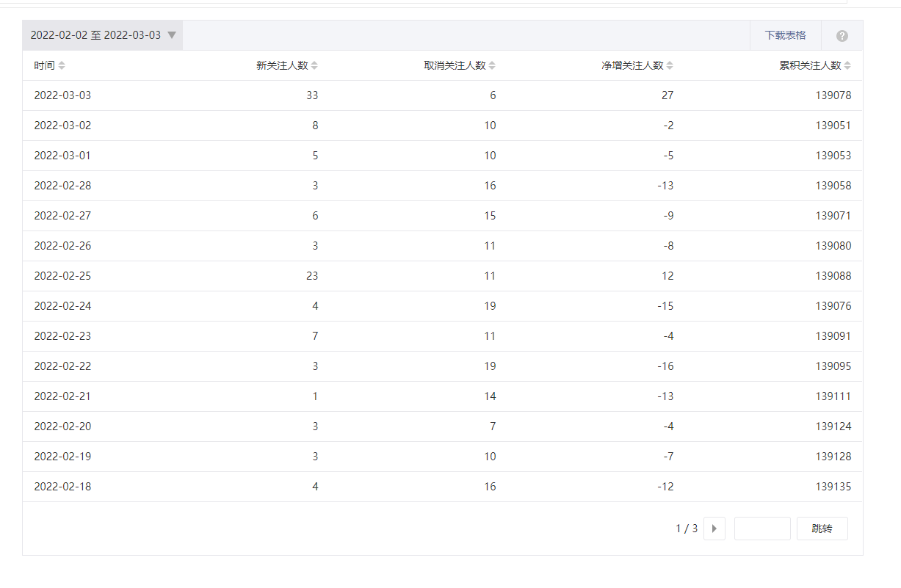Viewport: 901px width, 588px height.
Task: Select cumulative value 139124
Action: point(833,427)
